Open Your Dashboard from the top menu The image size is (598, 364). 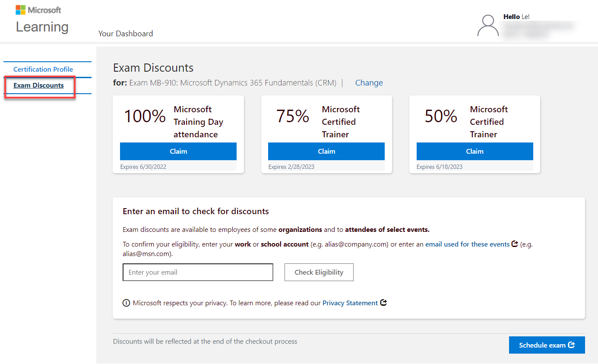126,34
